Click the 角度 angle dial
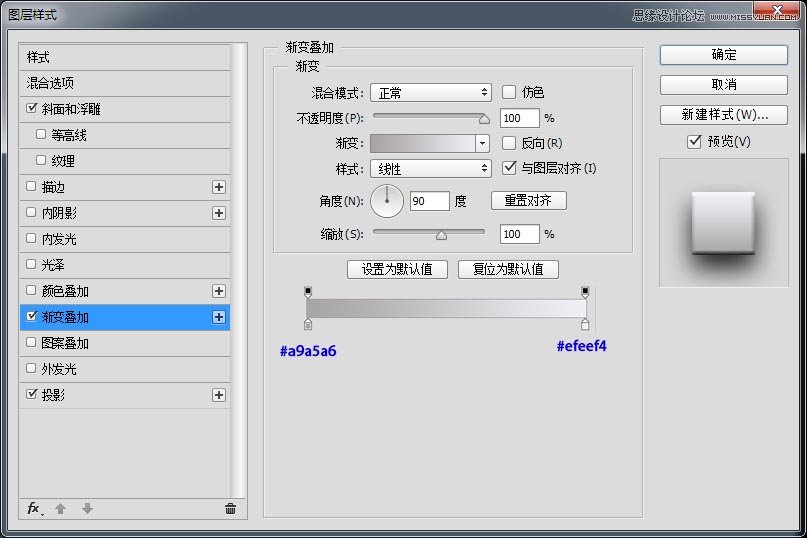 point(387,201)
